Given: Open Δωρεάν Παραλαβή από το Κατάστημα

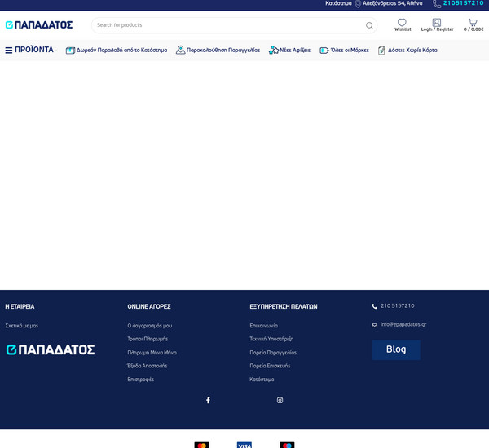Looking at the screenshot, I should (x=121, y=51).
